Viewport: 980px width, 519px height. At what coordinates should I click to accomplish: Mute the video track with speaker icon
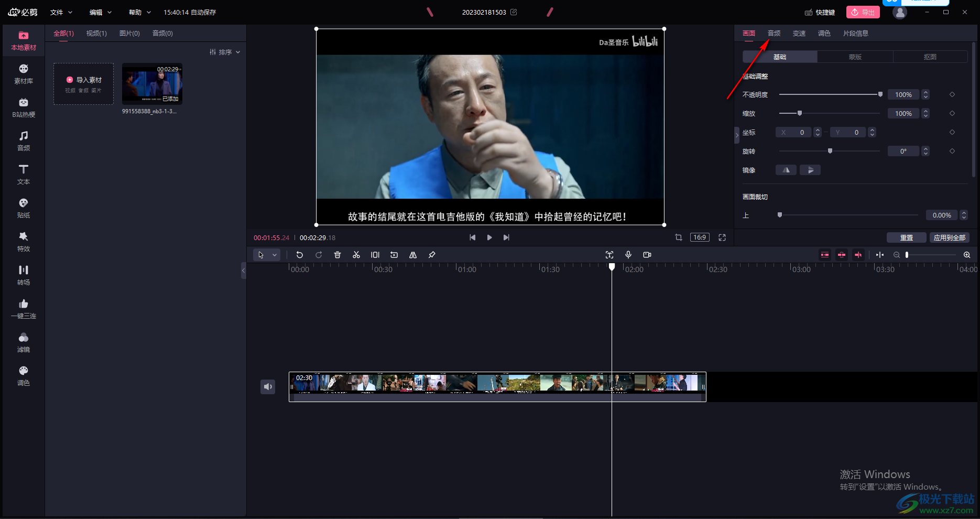pos(268,387)
